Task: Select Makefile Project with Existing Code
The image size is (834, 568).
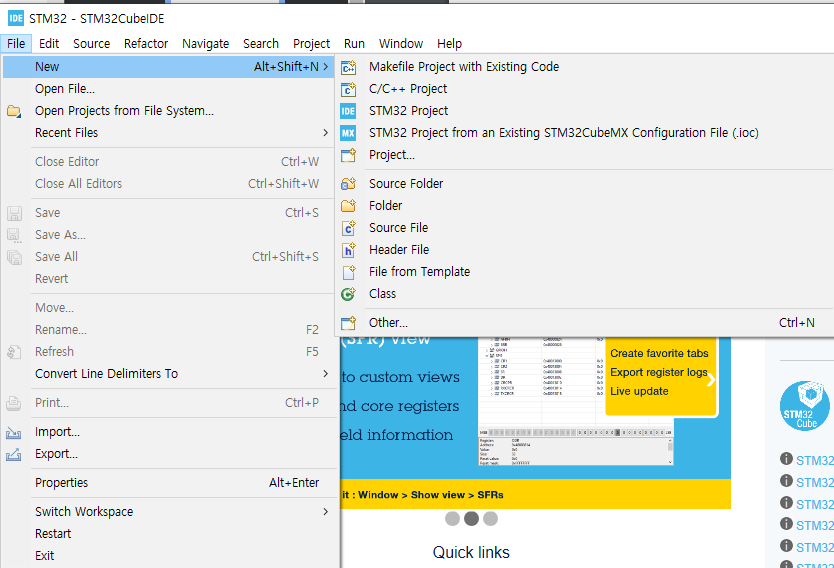Action: pos(585,66)
